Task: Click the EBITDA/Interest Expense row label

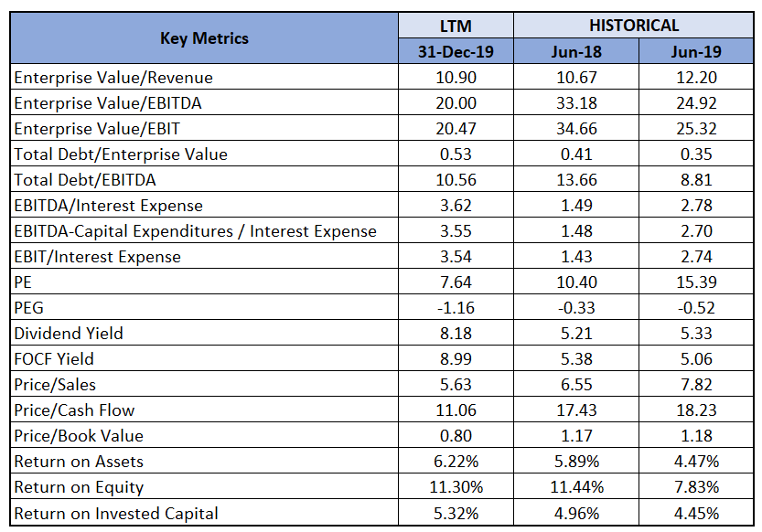Action: click(x=108, y=206)
